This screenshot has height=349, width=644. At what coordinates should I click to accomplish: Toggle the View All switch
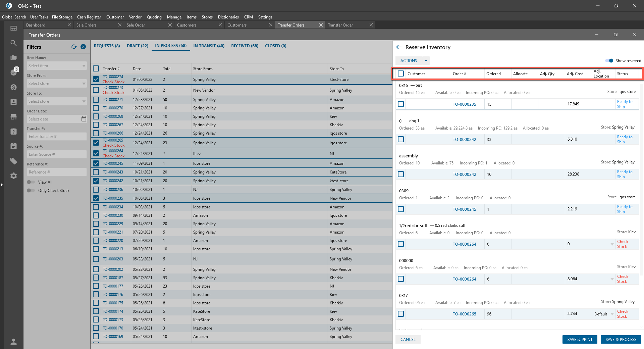point(31,182)
